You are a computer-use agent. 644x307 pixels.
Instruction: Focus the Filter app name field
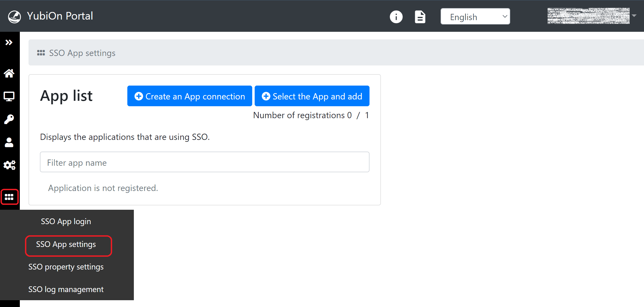205,162
